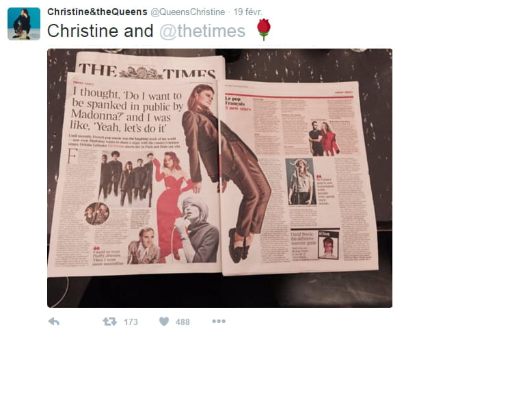Open the three-dot more options menu

(219, 321)
